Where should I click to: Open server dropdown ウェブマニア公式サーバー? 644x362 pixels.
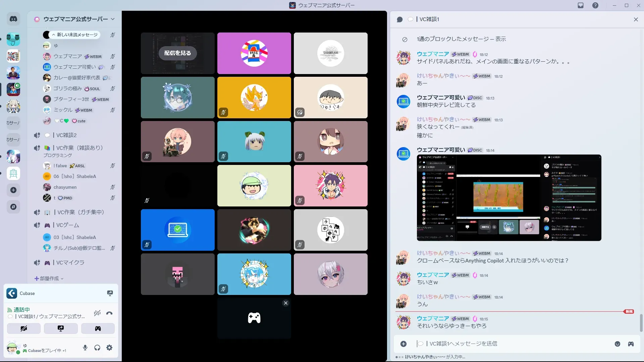click(x=75, y=19)
